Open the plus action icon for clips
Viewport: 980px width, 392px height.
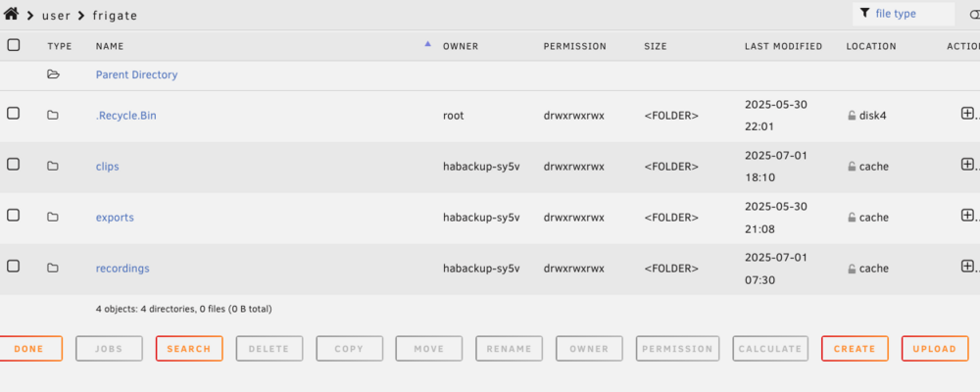(x=967, y=165)
